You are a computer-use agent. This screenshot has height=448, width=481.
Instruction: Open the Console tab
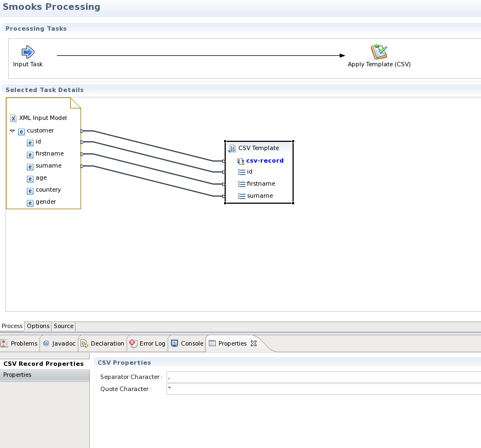tap(187, 343)
